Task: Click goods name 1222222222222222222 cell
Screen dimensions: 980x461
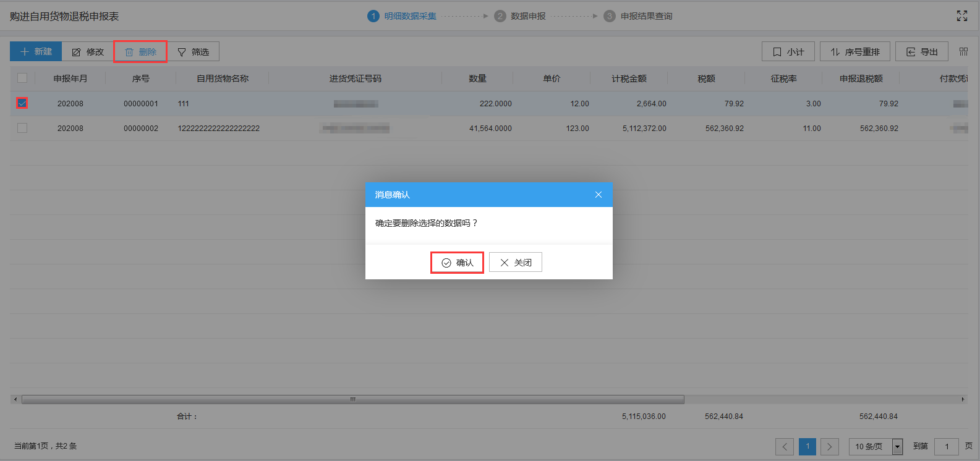Action: 219,129
